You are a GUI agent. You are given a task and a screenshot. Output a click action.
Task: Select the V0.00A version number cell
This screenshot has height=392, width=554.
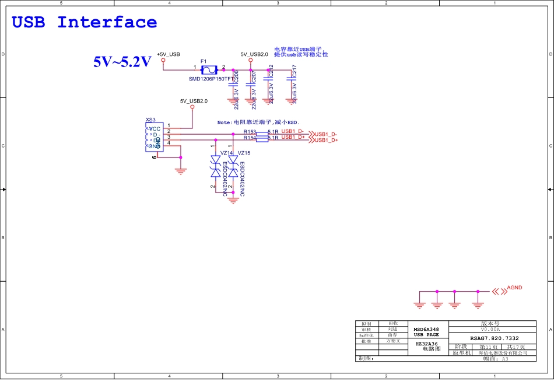click(494, 330)
